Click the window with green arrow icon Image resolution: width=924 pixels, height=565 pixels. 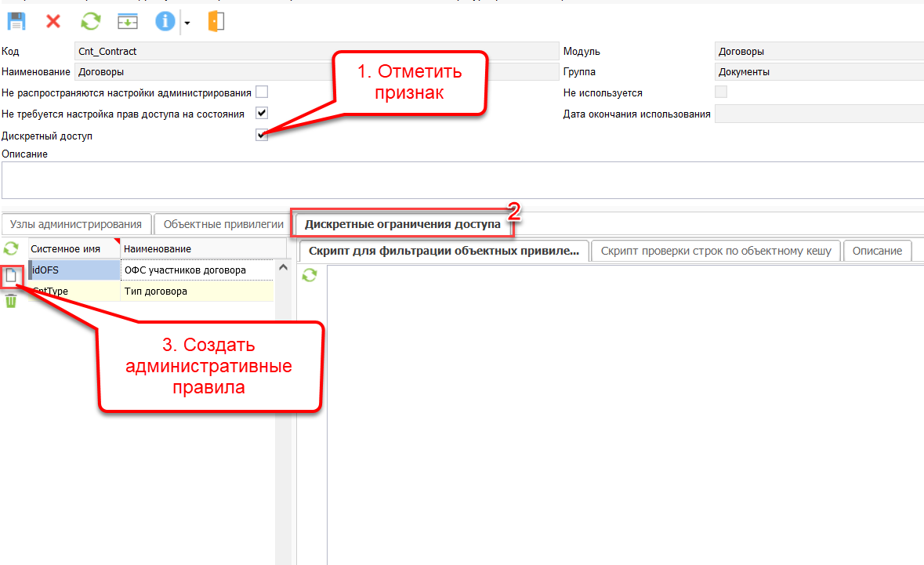[127, 21]
